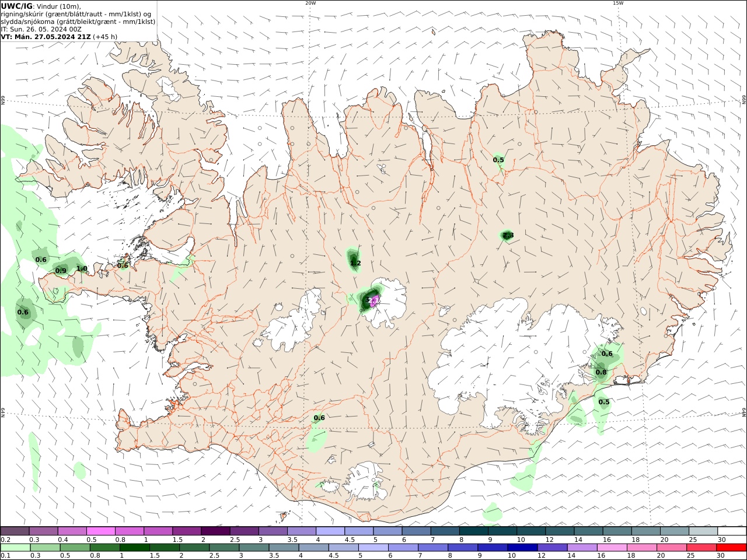
Task: Pick the crimson 25 swatch in rain scale
Action: click(701, 548)
